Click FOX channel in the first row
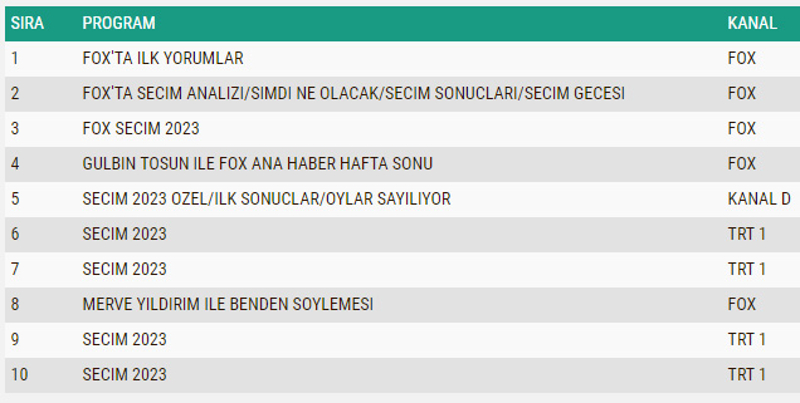This screenshot has width=800, height=403. pyautogui.click(x=742, y=58)
